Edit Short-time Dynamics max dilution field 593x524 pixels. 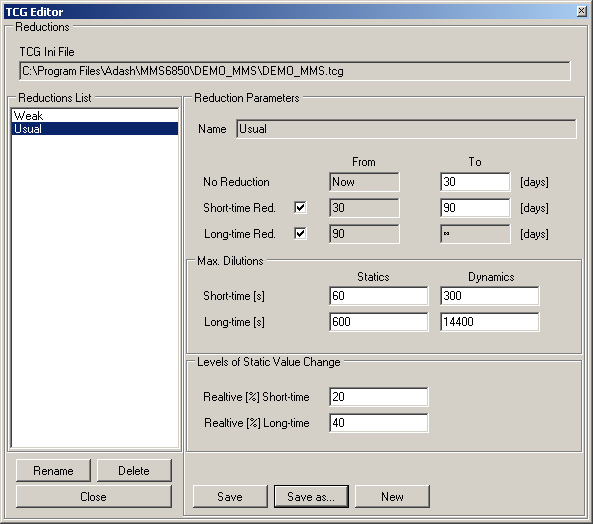(x=490, y=296)
